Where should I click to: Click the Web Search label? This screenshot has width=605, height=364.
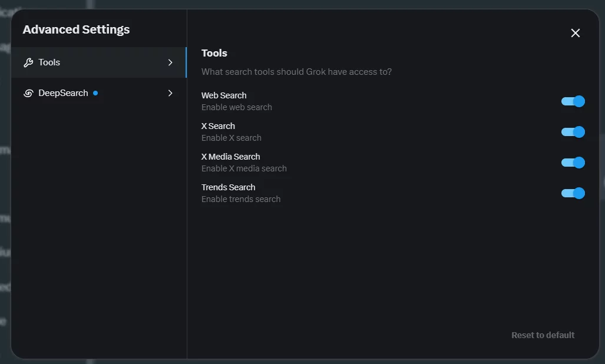click(224, 95)
